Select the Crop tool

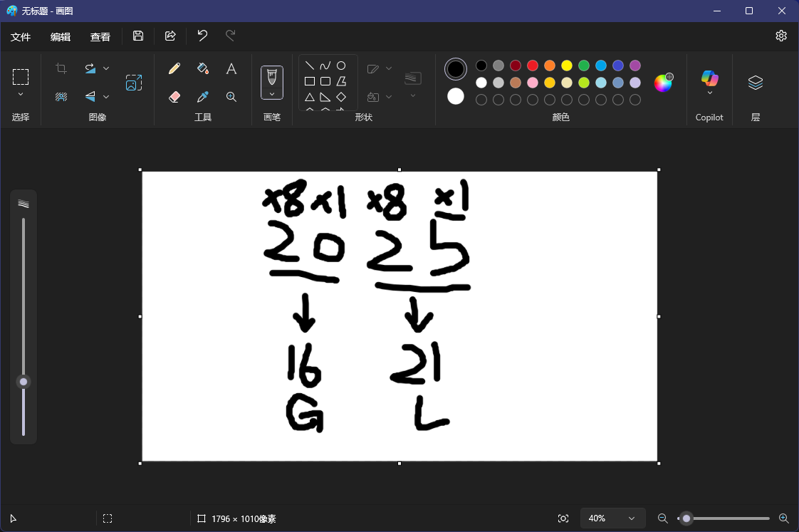(61, 68)
